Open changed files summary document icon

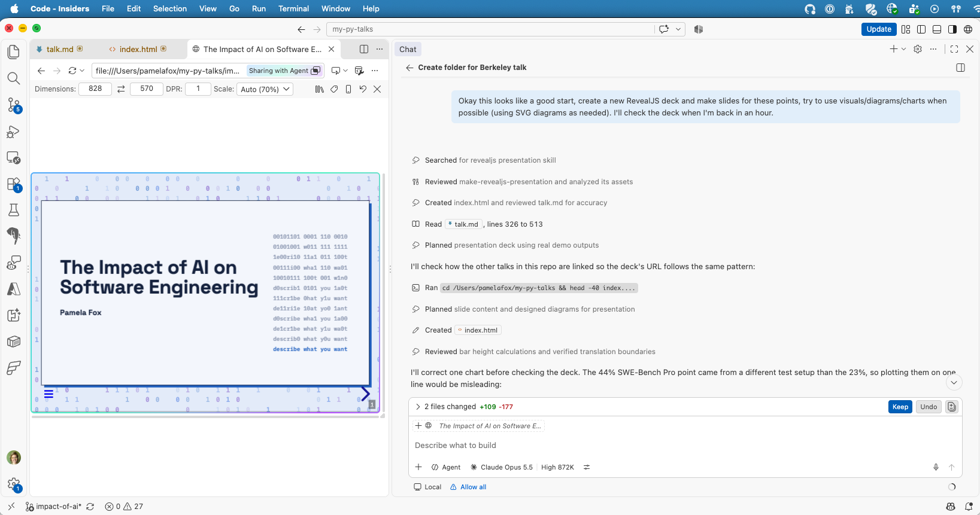[951, 407]
